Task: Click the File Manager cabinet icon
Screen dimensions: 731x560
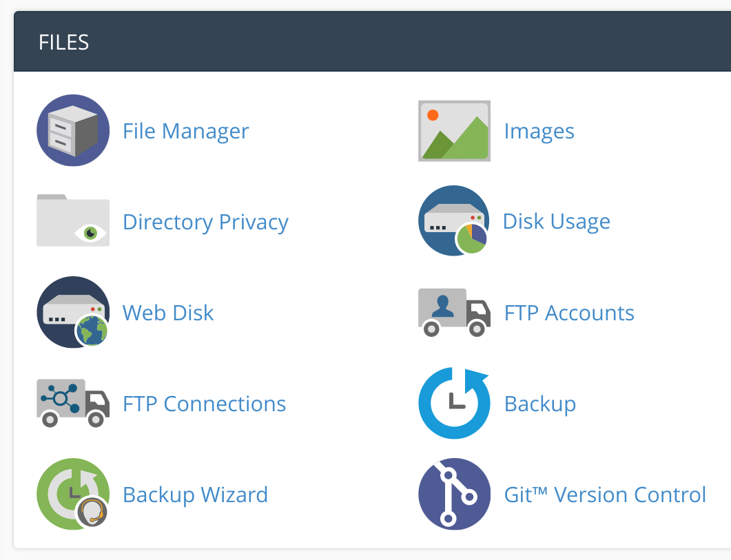Action: (72, 131)
